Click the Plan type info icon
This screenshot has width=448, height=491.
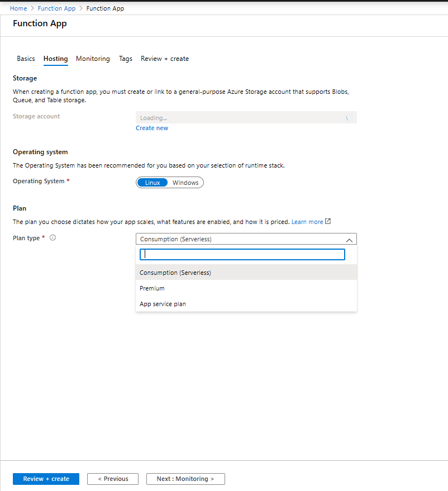(x=53, y=237)
